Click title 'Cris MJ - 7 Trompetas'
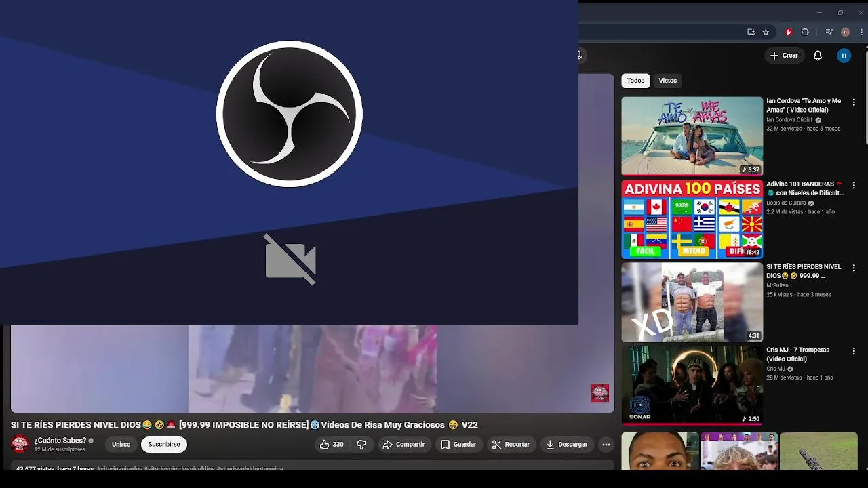Screen dimensions: 868x488 tap(798, 354)
